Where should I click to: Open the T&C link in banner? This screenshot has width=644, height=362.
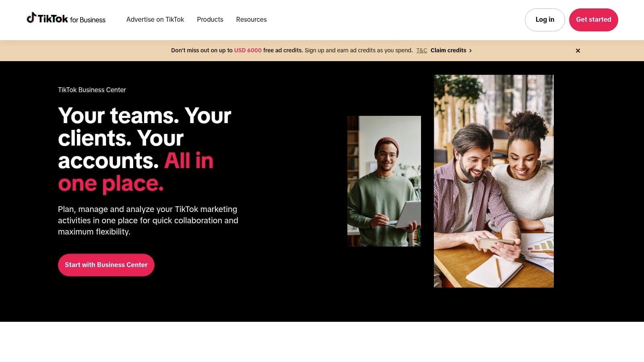[x=422, y=50]
